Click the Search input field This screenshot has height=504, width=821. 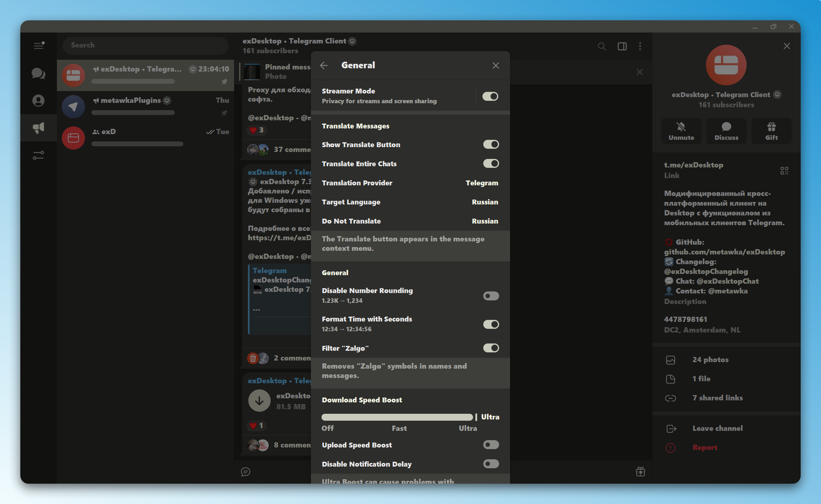[146, 46]
